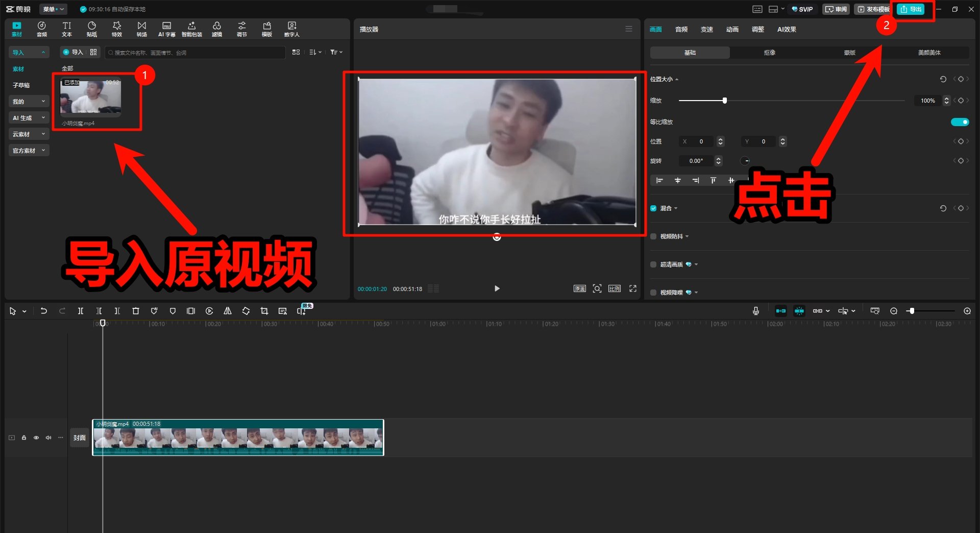Screen dimensions: 980x533
Task: Open the 蒙版 mask tab
Action: [848, 52]
